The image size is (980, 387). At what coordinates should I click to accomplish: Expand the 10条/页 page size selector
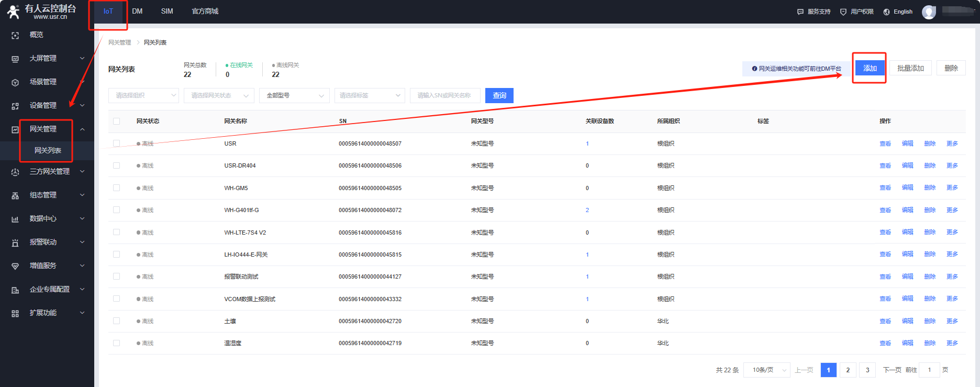[x=766, y=370]
